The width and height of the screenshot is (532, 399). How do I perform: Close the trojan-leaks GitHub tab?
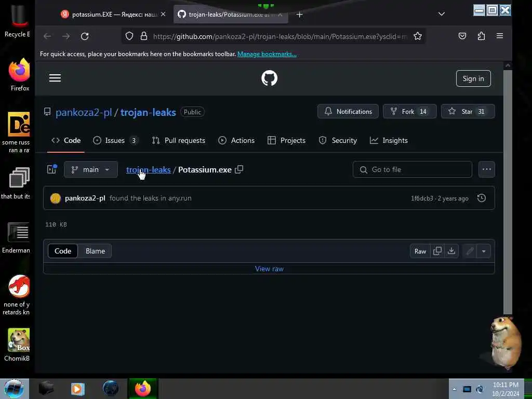pos(280,15)
